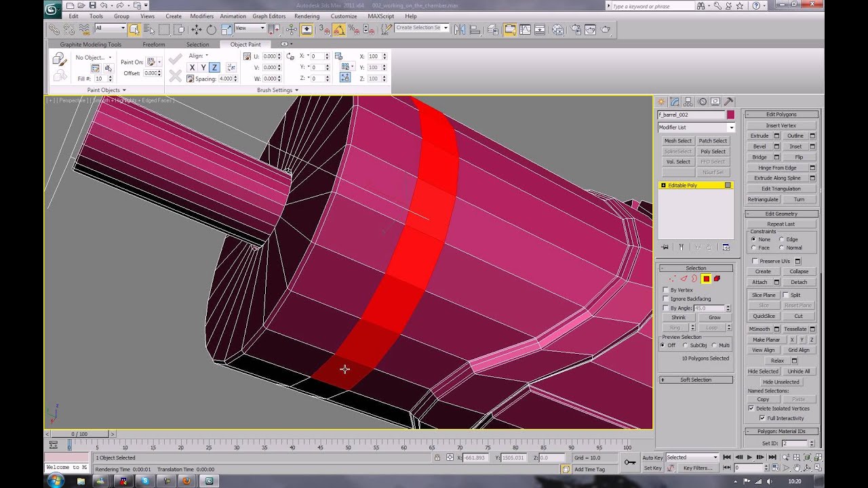The width and height of the screenshot is (868, 488).
Task: Open the Motion command panel tab
Action: point(702,102)
